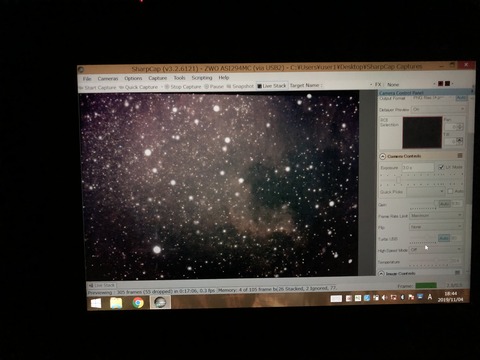Viewport: 480px width, 360px height.
Task: Click the SharpCap taskbar icon
Action: pos(160,302)
